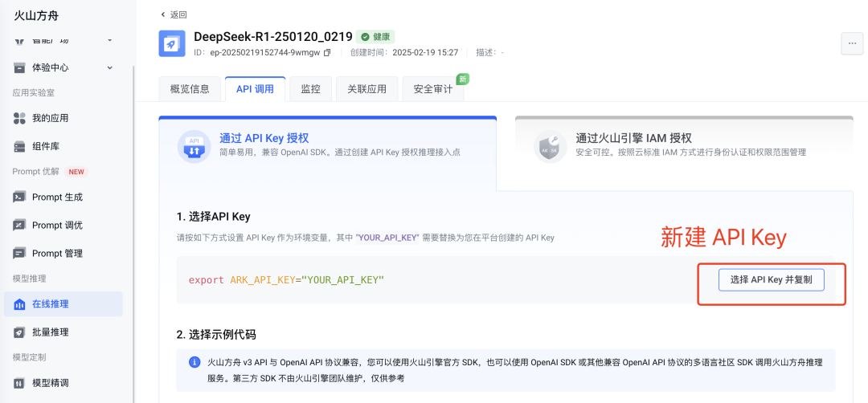
Task: Click the Prompt 调优 icon
Action: click(x=20, y=225)
